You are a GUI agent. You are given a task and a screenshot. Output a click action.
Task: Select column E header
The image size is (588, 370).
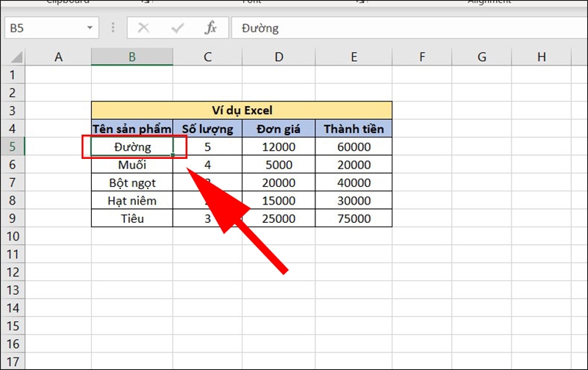(354, 57)
